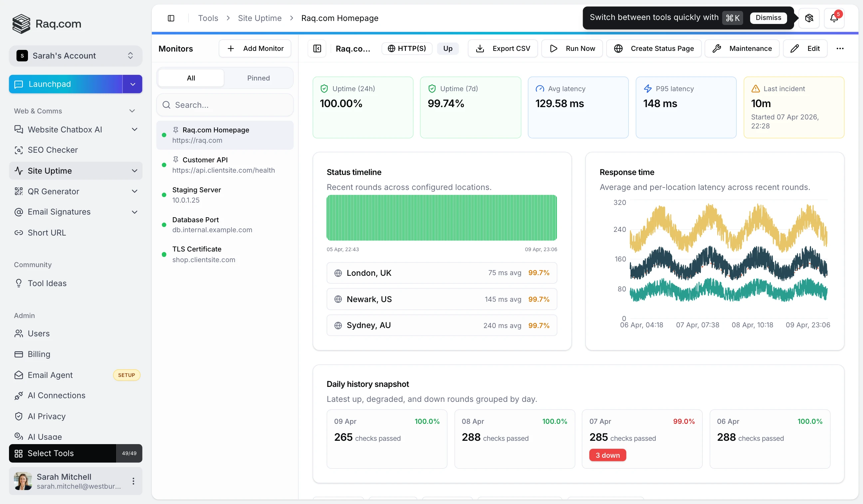Click Run Now for the homepage monitor
Screen dimensions: 863x504
(572, 48)
